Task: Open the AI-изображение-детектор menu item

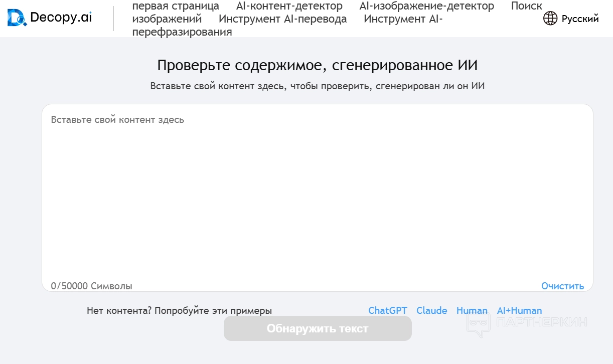Action: pos(426,7)
